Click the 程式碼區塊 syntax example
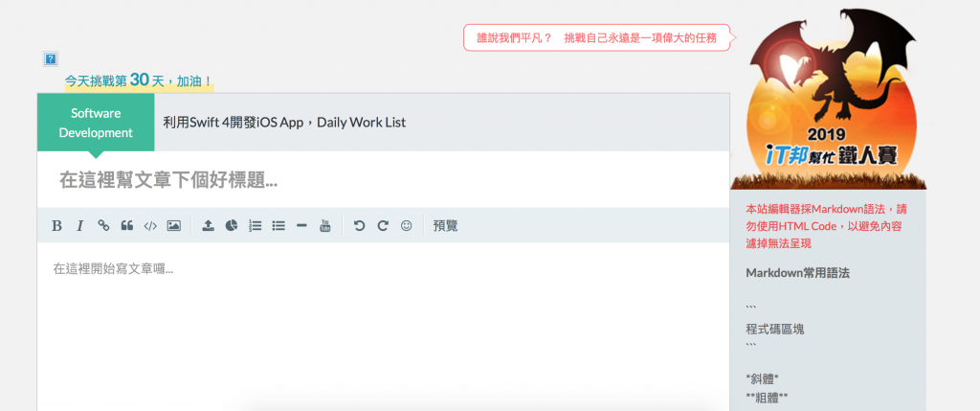The image size is (980, 411). point(775,329)
